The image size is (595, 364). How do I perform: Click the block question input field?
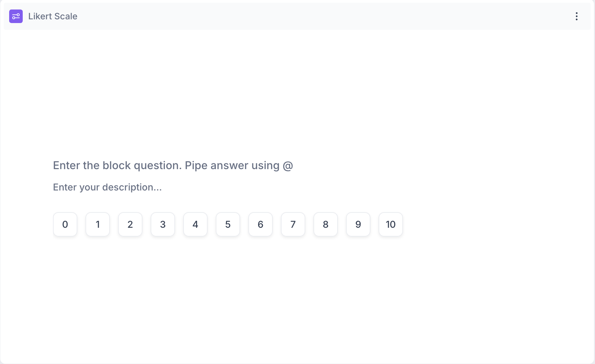tap(173, 165)
